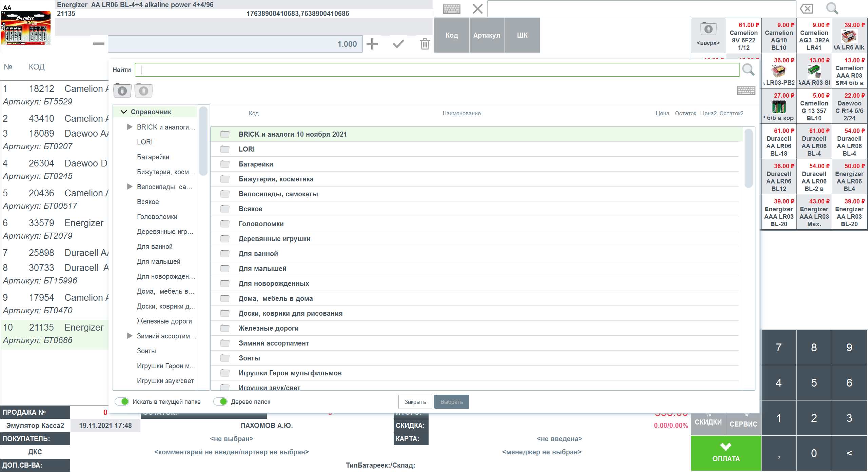Switch to the Артикул search tab
The image size is (868, 472).
pos(487,35)
